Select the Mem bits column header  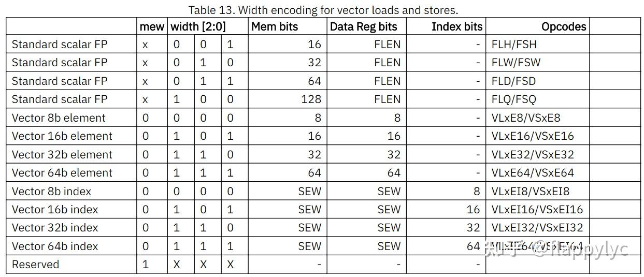pyautogui.click(x=275, y=26)
